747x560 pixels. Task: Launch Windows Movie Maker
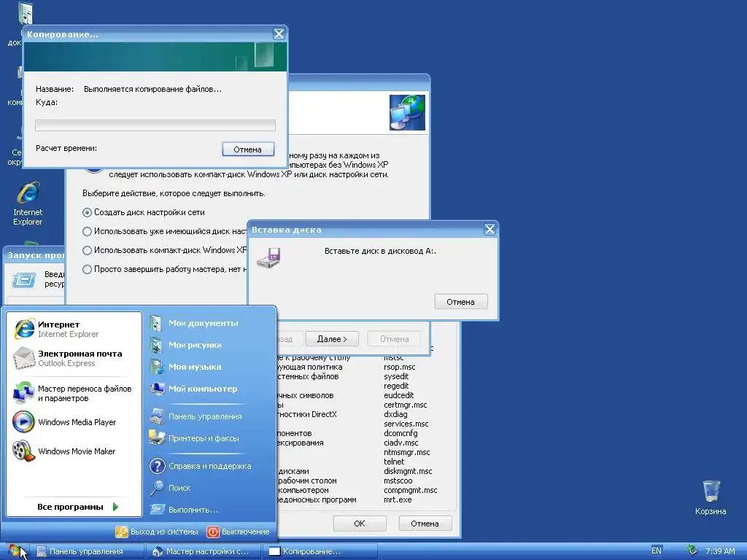tap(74, 451)
